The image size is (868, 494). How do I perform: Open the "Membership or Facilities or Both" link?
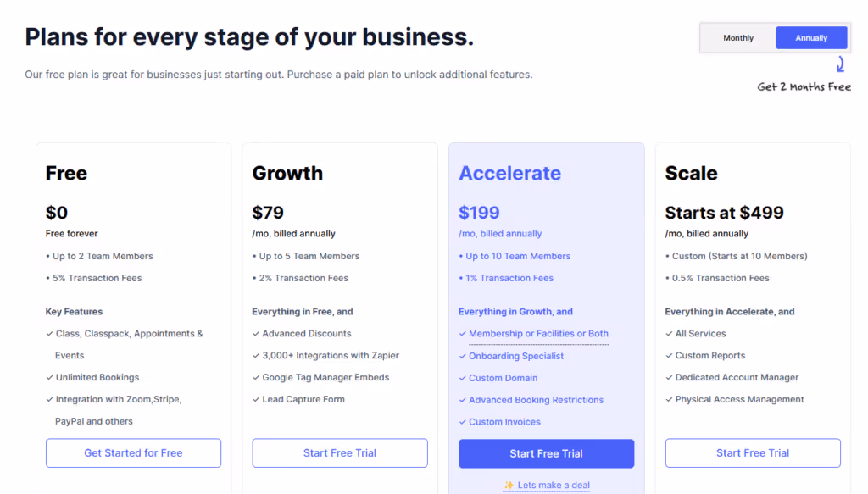pyautogui.click(x=537, y=333)
